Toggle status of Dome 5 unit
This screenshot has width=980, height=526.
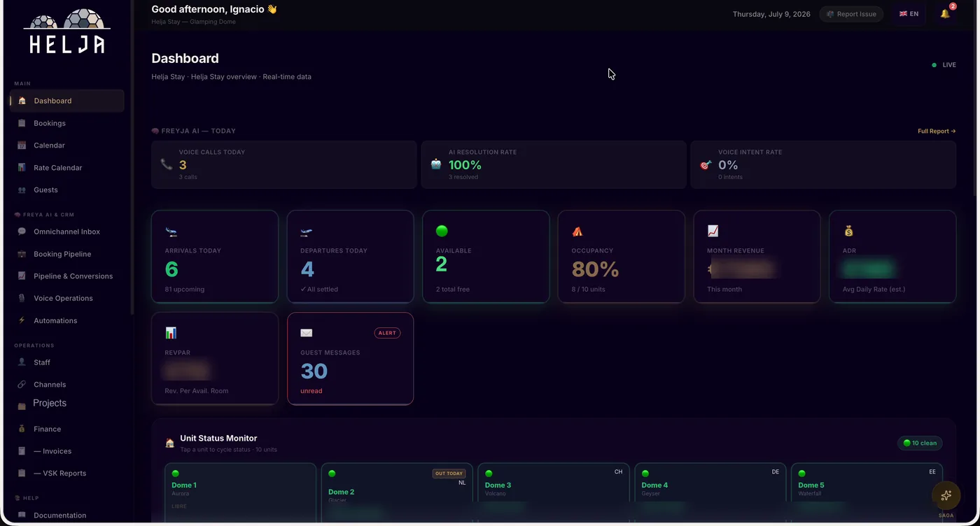pos(867,493)
